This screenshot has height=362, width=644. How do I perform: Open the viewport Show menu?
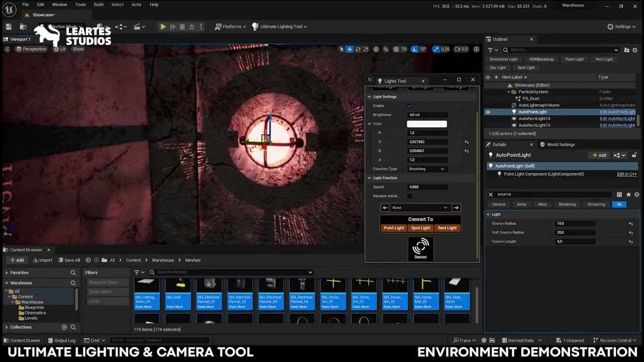pos(78,49)
